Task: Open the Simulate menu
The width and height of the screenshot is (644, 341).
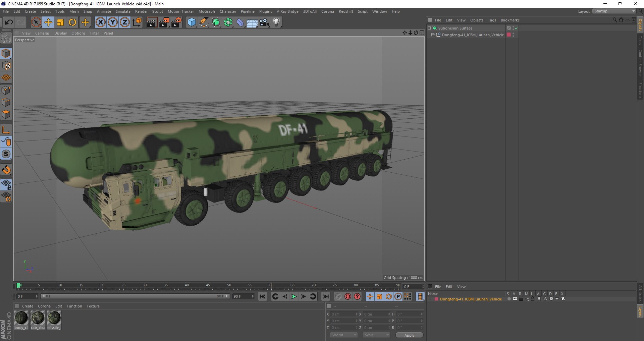Action: tap(123, 11)
